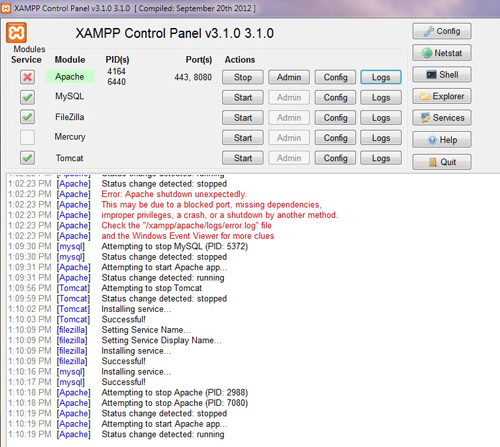Click log line 'Setting Service Name...'
Image resolution: width=500 pixels, height=447 pixels.
(146, 330)
